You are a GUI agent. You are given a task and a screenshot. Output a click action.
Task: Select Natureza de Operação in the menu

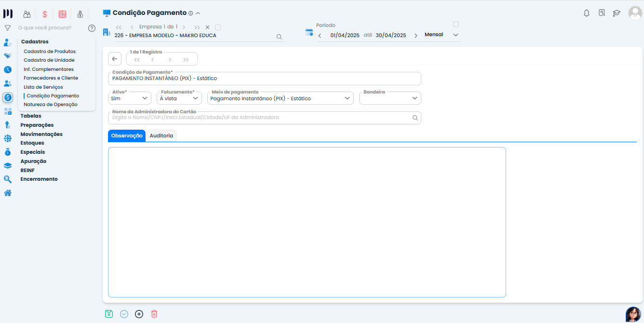pos(51,104)
